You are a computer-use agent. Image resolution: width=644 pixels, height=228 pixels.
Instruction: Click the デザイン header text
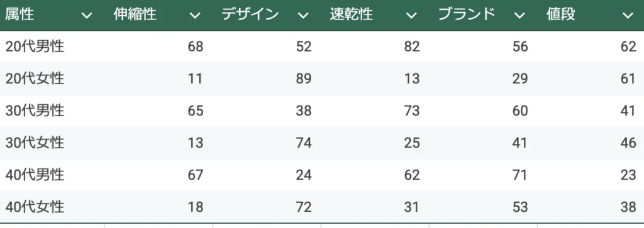250,15
